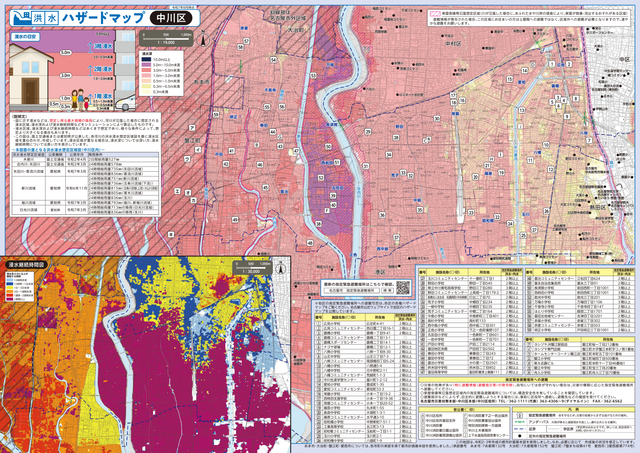
Task: Click the katakana イ map marker
Action: [x=198, y=149]
